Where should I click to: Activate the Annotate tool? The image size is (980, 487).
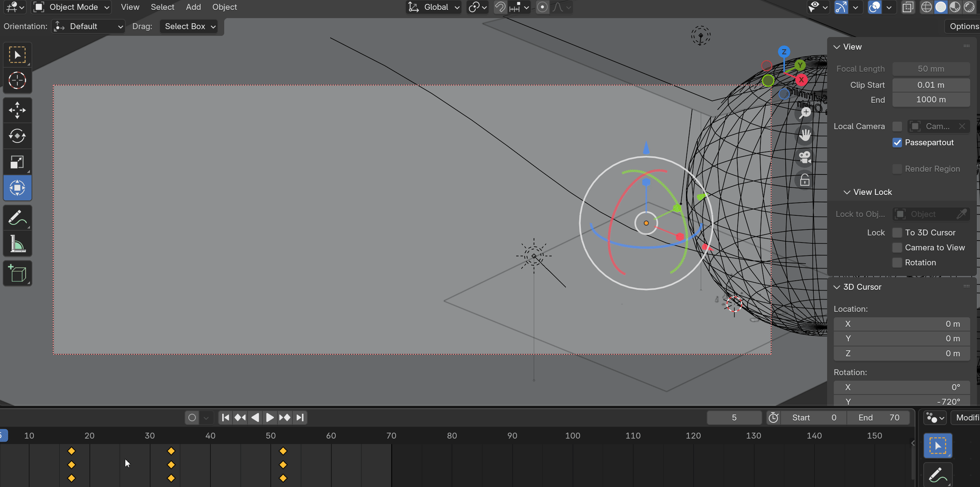pos(17,217)
